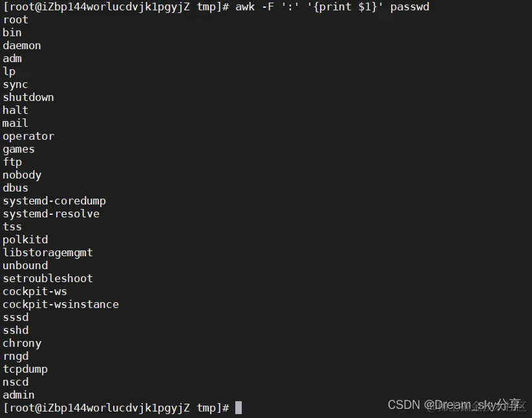Click the CSDN watermark text
This screenshot has width=532, height=418.
[x=456, y=405]
